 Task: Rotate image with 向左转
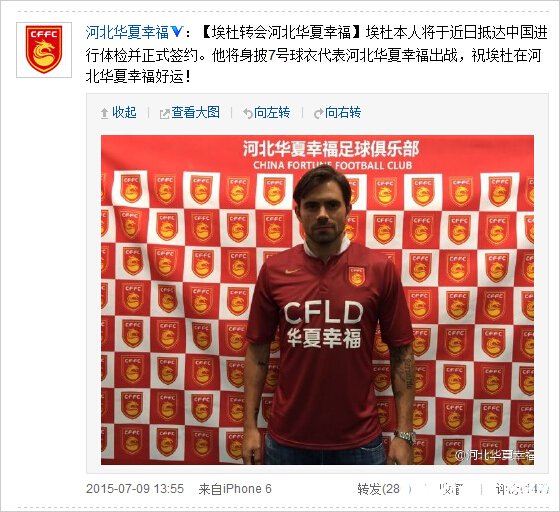(272, 112)
